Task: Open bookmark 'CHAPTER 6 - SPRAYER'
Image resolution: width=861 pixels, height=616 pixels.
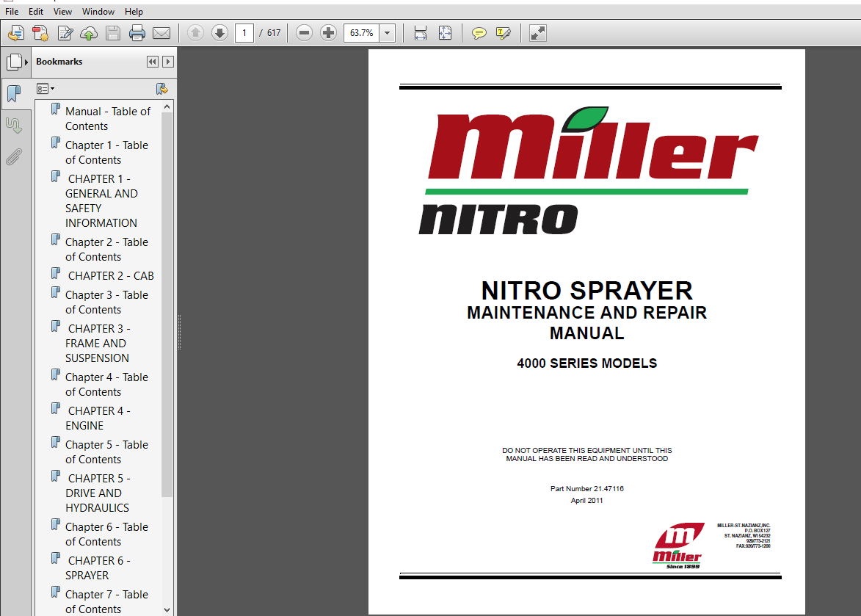Action: click(98, 568)
